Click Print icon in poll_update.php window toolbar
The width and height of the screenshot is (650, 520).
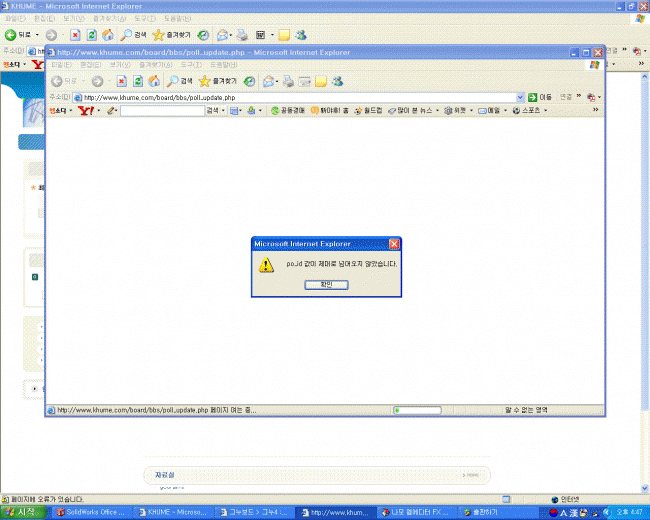289,81
